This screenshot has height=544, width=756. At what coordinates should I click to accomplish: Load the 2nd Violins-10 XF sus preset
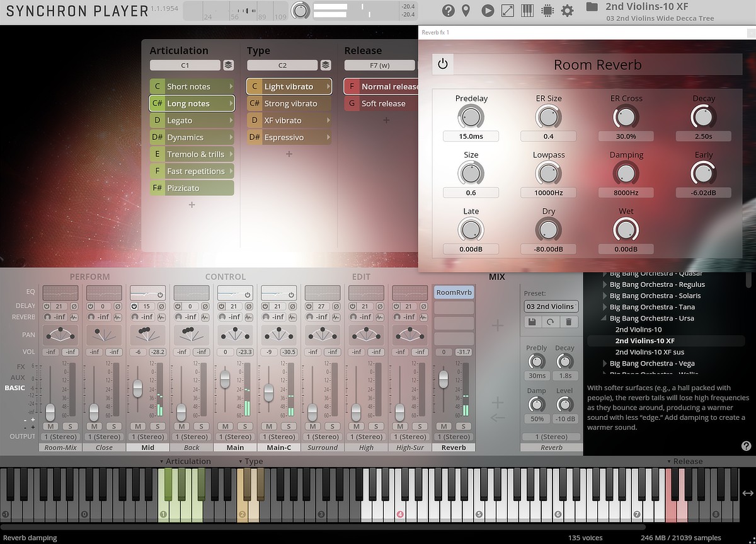[650, 352]
